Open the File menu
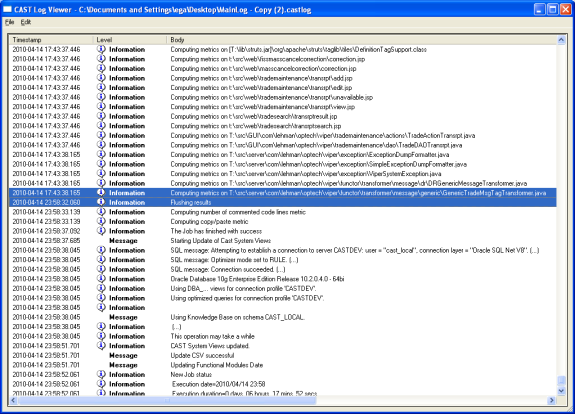575x414 pixels. 9,22
